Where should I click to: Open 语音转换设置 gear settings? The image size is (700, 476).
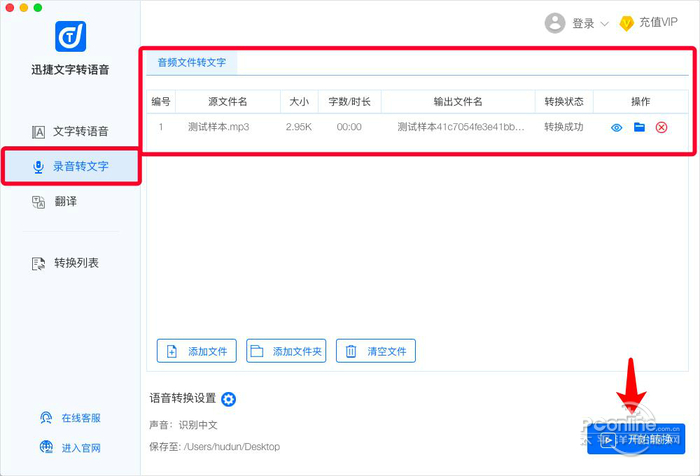pyautogui.click(x=229, y=399)
